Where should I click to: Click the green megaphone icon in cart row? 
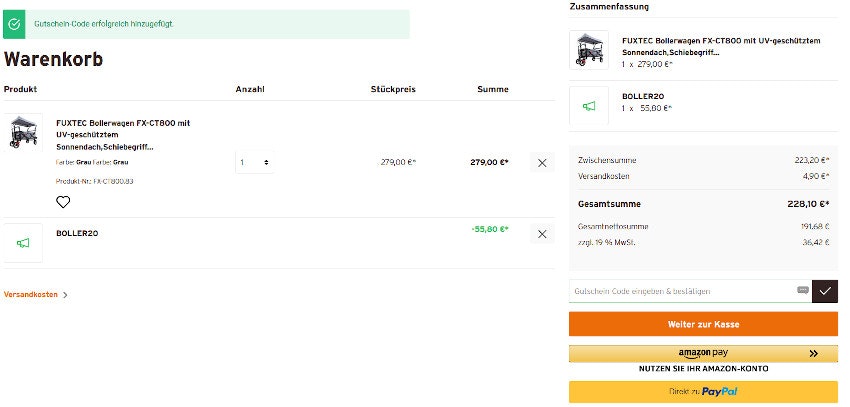tap(23, 242)
